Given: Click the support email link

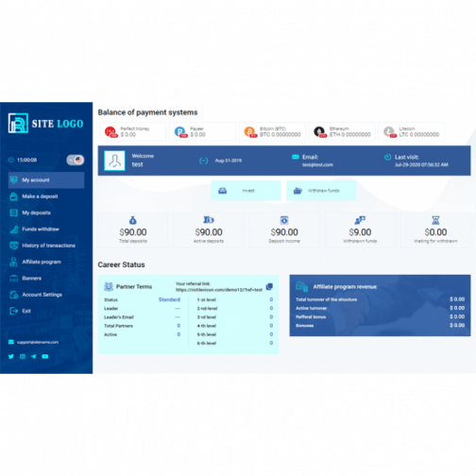Looking at the screenshot, I should click(38, 342).
